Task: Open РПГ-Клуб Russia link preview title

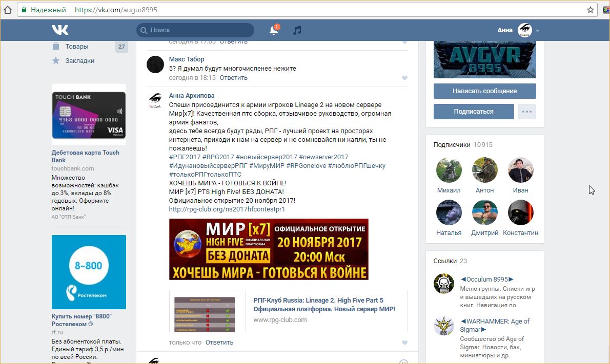Action: click(x=324, y=305)
